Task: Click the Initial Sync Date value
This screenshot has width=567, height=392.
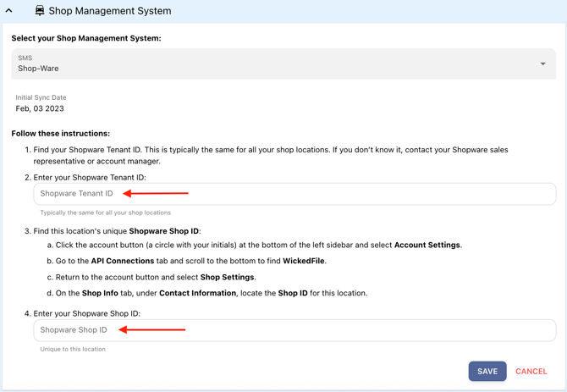Action: 40,108
